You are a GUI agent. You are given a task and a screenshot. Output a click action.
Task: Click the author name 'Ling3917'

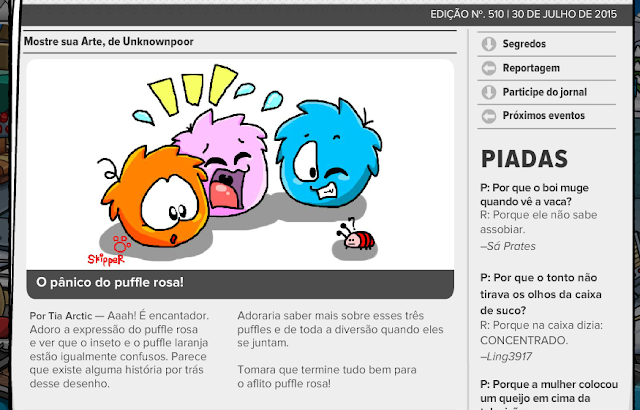506,357
